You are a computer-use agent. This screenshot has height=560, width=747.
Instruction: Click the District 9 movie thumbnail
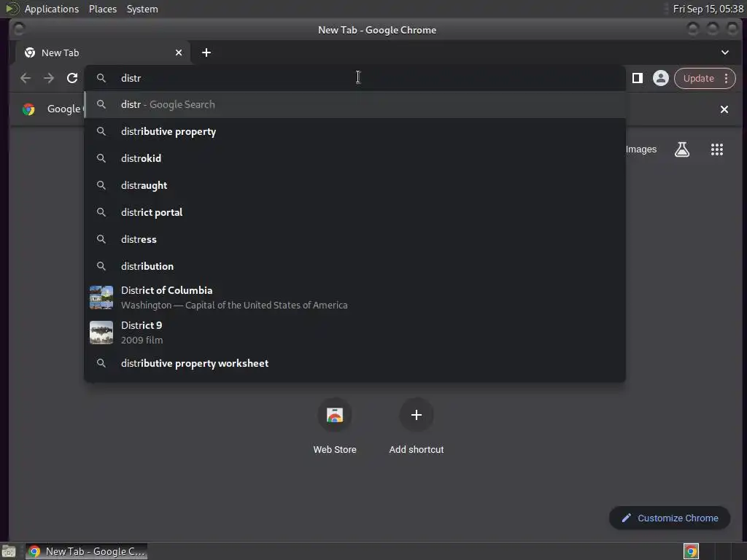(x=101, y=332)
